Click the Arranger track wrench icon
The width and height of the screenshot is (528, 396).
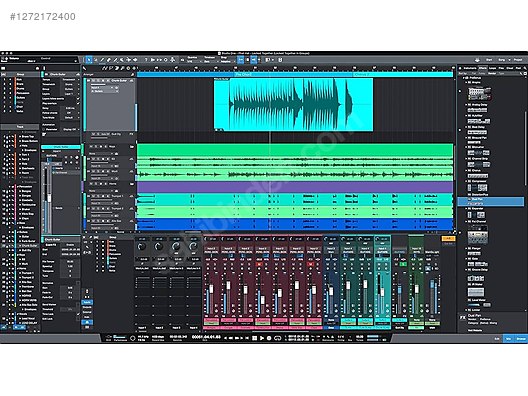coord(132,74)
